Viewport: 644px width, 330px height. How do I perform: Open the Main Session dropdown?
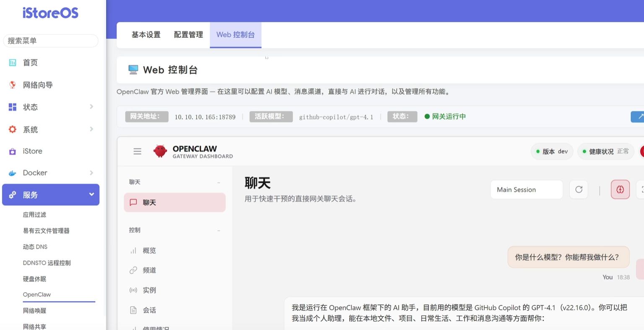[x=526, y=190]
